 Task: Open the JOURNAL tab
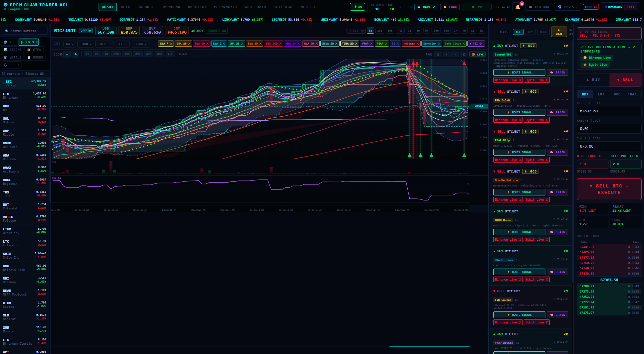coord(146,7)
